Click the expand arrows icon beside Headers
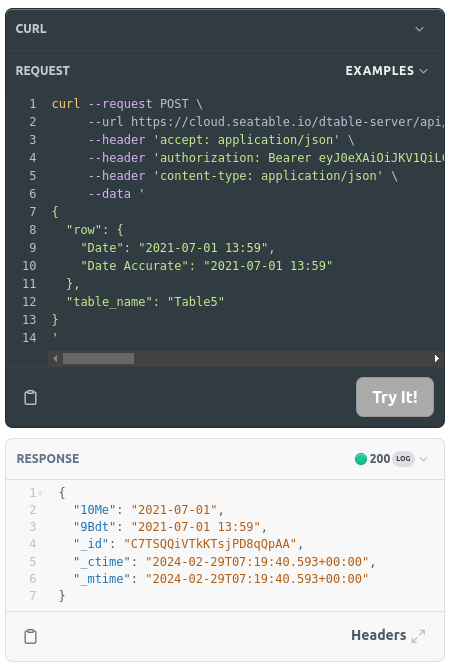This screenshot has height=668, width=452. (x=418, y=636)
